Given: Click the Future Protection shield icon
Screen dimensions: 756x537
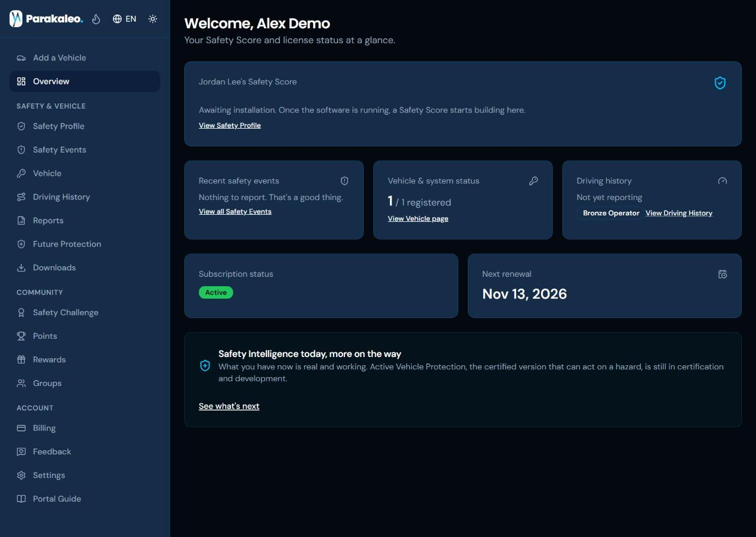Looking at the screenshot, I should click(x=21, y=244).
